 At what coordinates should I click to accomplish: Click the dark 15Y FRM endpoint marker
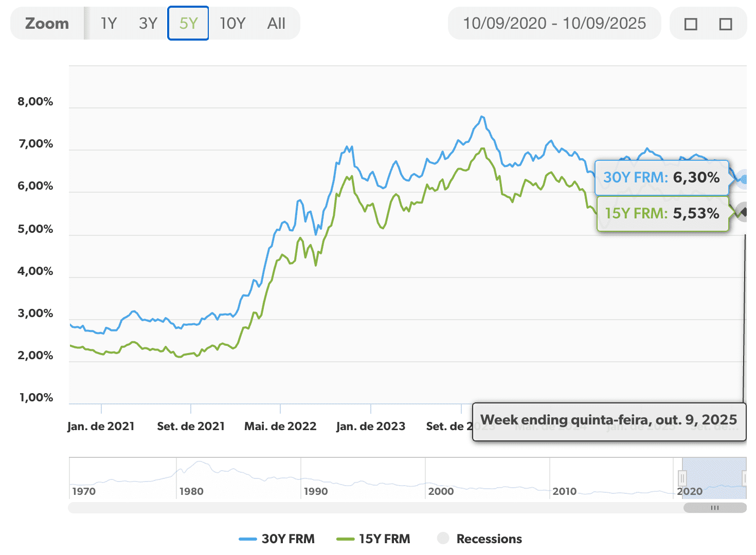tap(743, 211)
